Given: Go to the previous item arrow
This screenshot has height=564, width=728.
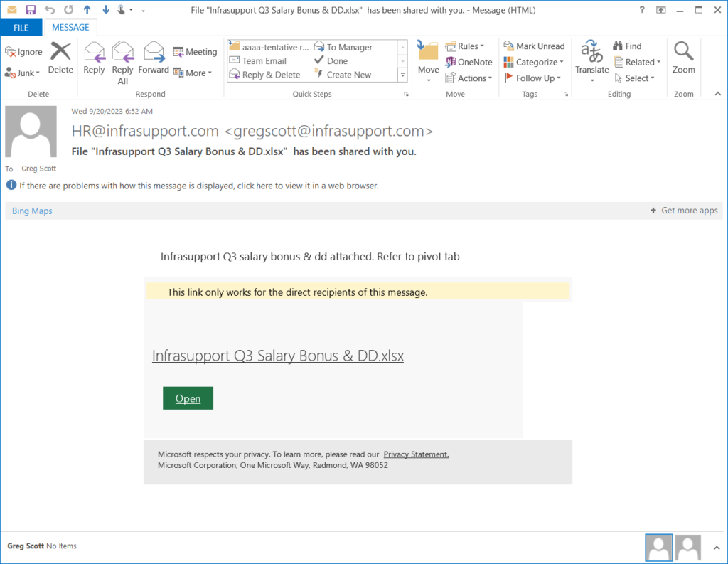Looking at the screenshot, I should (87, 10).
